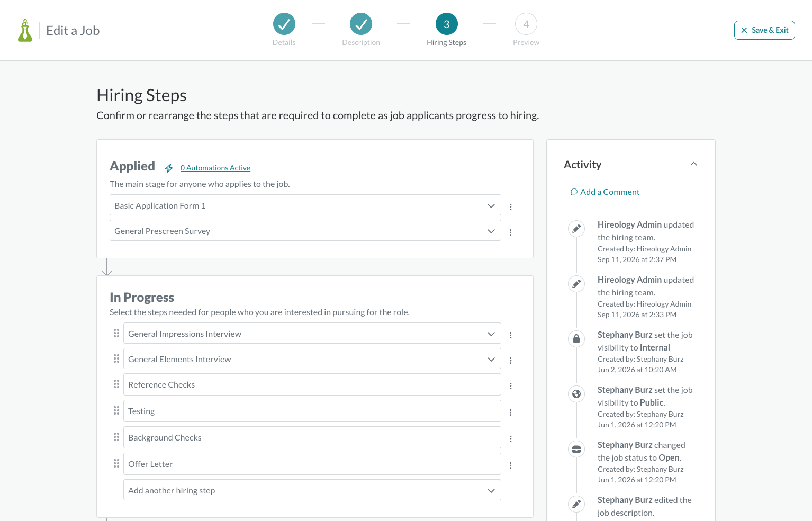
Task: Jump to the Preview step 4
Action: tap(526, 24)
